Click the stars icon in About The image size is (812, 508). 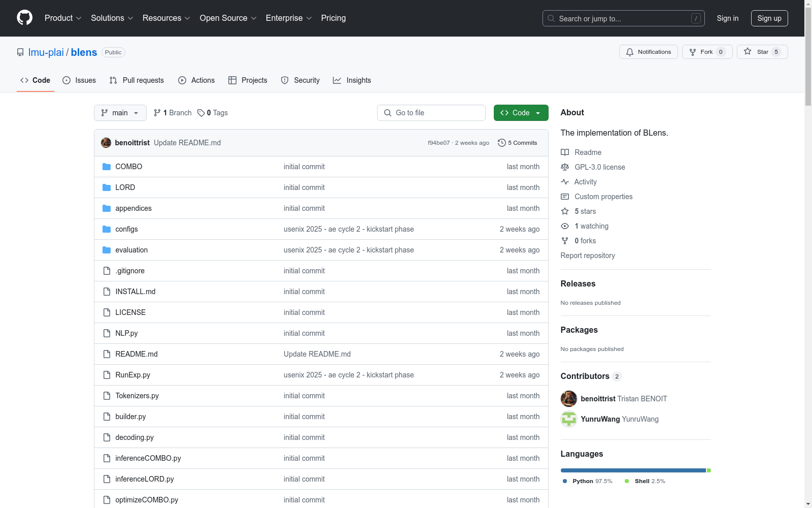pos(565,211)
